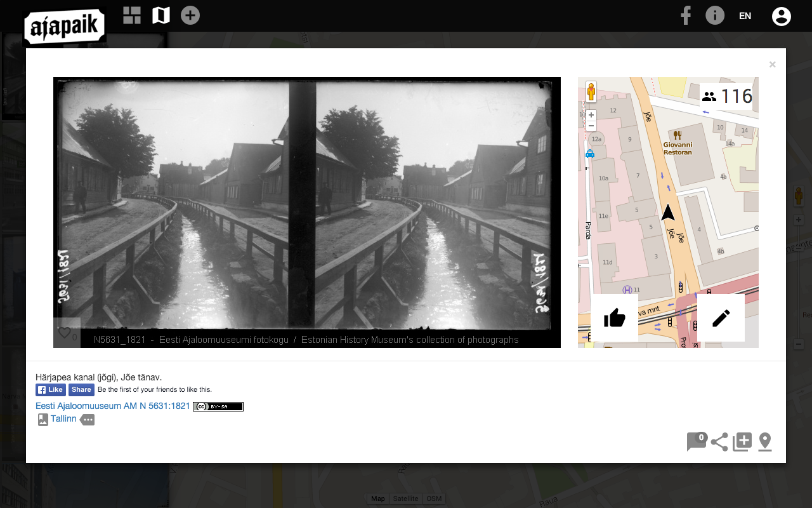Viewport: 812px width, 508px height.
Task: Open the user account icon
Action: coord(782,16)
